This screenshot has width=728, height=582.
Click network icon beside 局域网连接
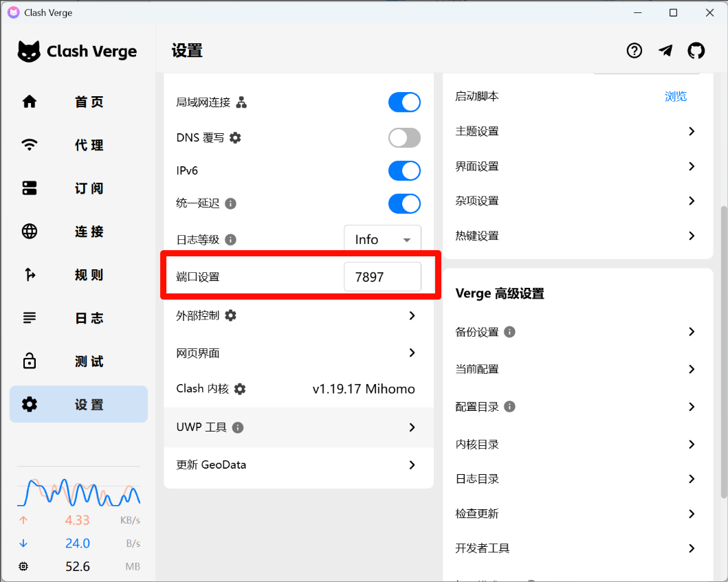tap(241, 102)
